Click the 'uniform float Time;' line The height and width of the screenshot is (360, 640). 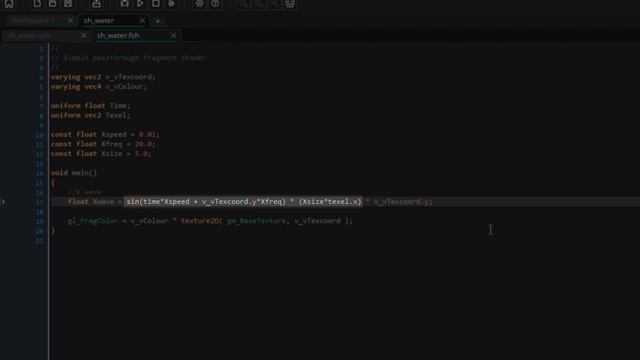coord(90,106)
